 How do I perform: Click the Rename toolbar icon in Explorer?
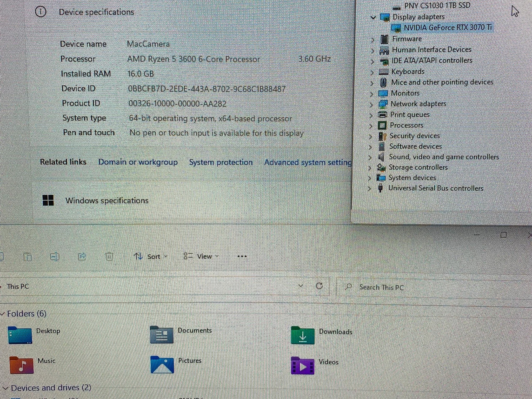[55, 257]
